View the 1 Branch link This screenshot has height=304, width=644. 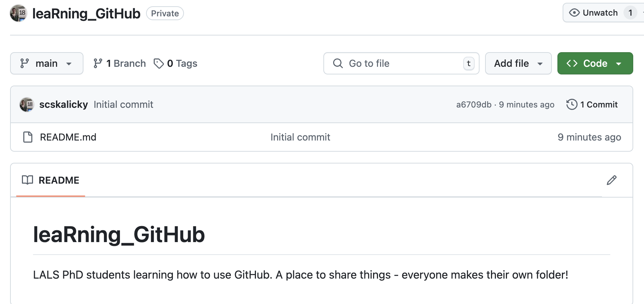click(120, 63)
